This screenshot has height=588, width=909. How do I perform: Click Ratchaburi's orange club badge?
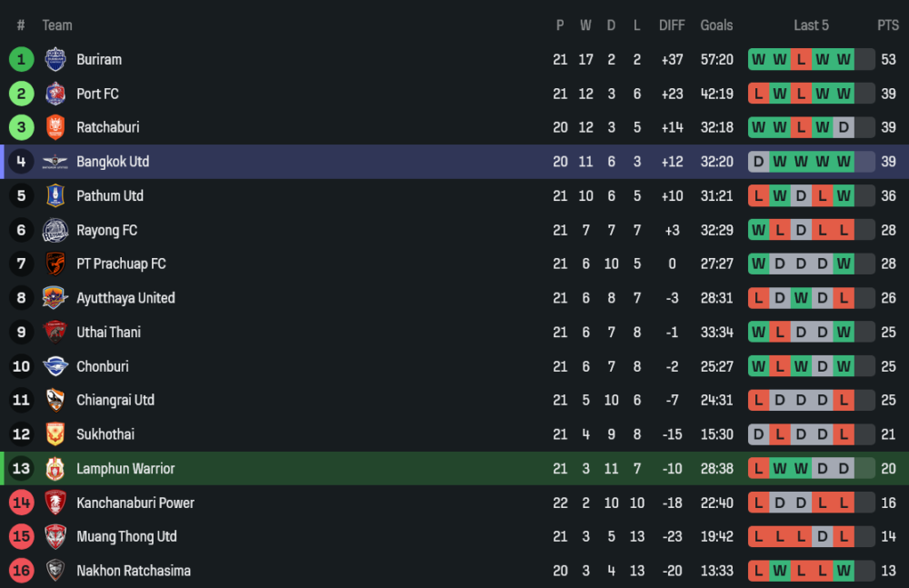click(55, 128)
